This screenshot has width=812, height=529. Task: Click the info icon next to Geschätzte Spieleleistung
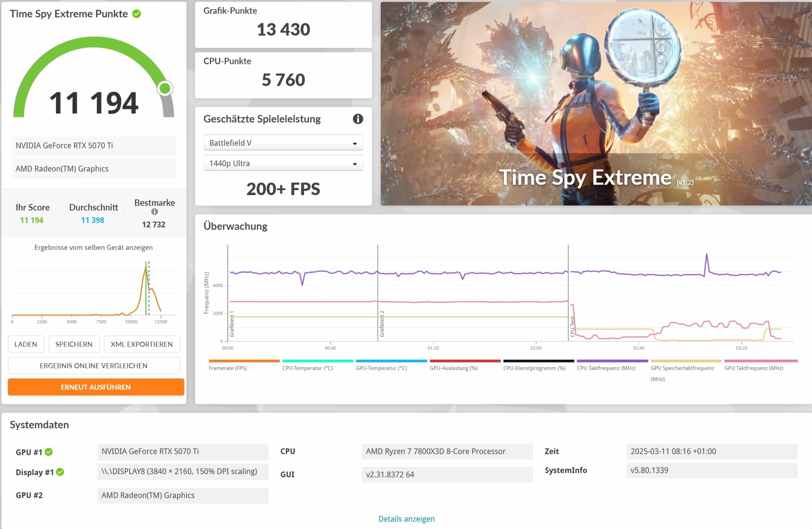pos(358,119)
